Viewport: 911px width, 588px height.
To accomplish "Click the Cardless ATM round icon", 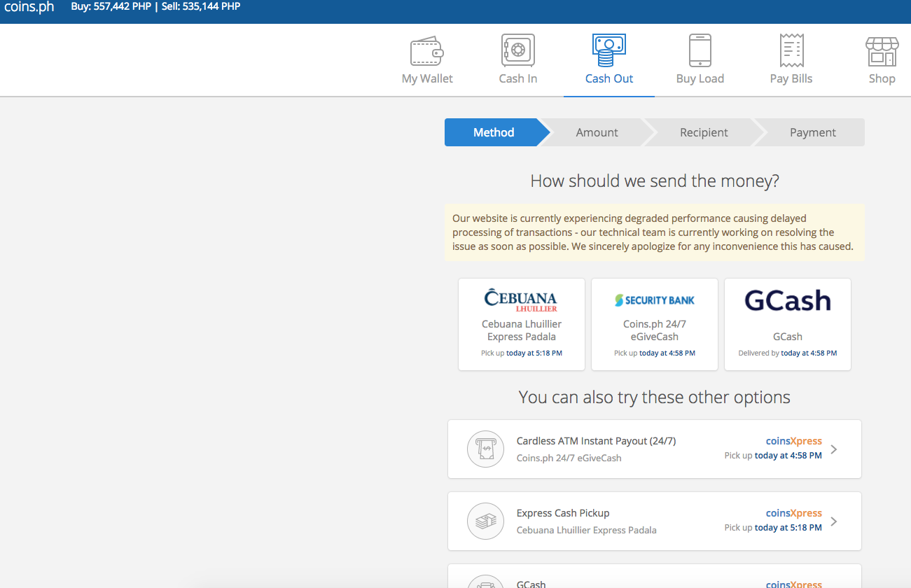I will 485,449.
